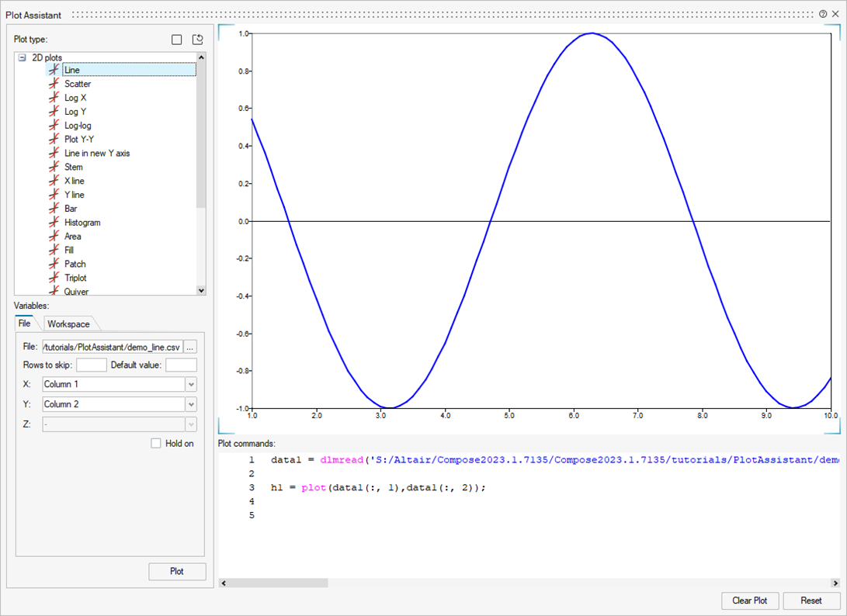Click the Clear Plot button
The height and width of the screenshot is (616, 847).
click(x=749, y=601)
